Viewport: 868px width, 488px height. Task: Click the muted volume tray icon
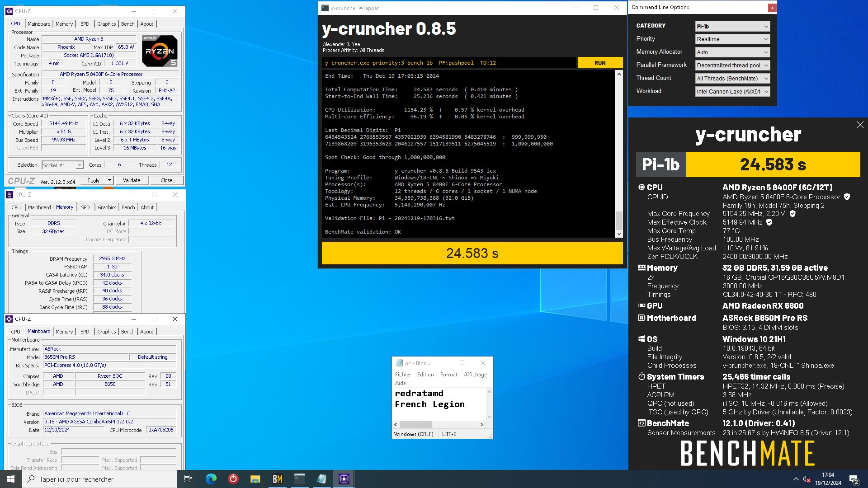pos(807,479)
